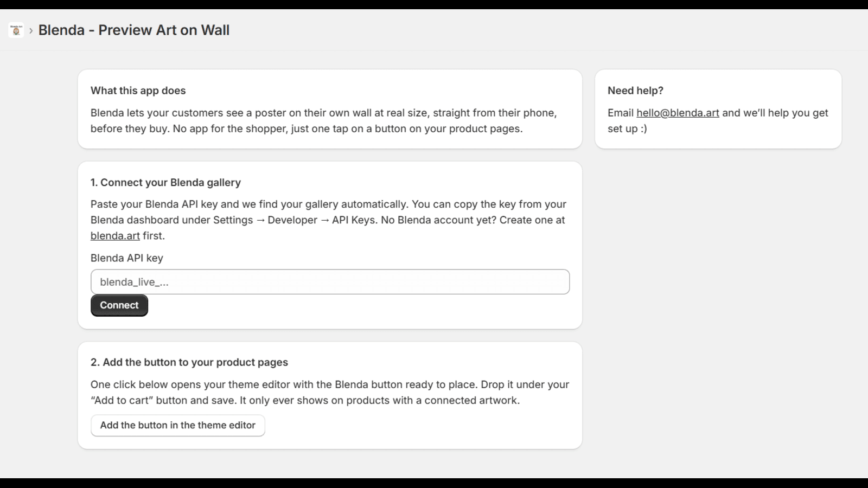The width and height of the screenshot is (868, 488).
Task: Select the What this app does heading
Action: [x=138, y=91]
